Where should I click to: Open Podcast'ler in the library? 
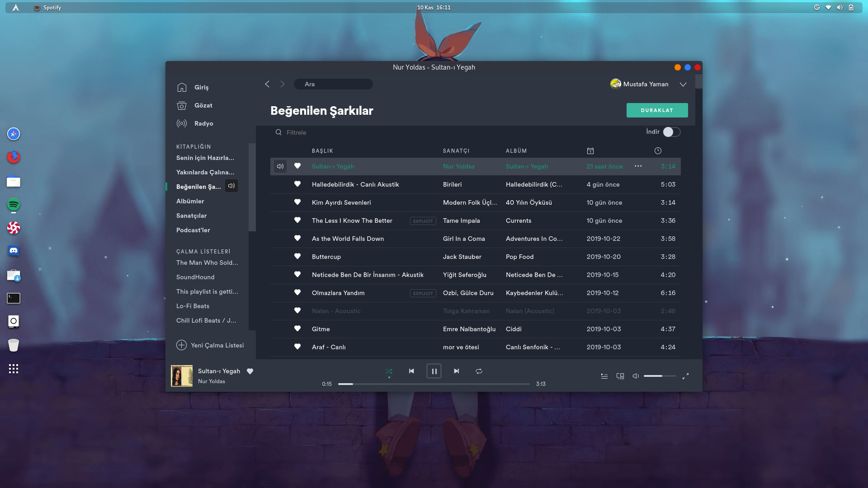193,230
